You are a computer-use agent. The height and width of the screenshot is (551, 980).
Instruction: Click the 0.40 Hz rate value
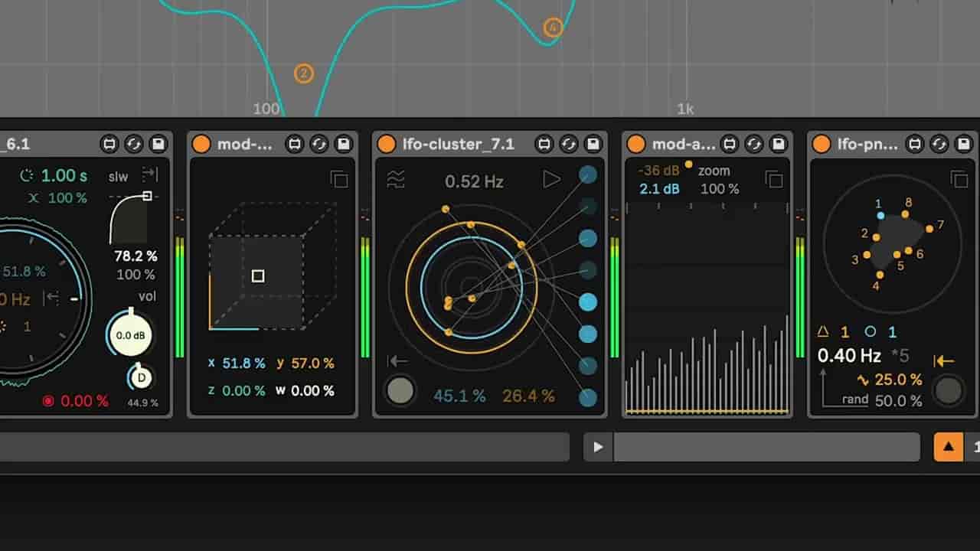click(x=849, y=356)
